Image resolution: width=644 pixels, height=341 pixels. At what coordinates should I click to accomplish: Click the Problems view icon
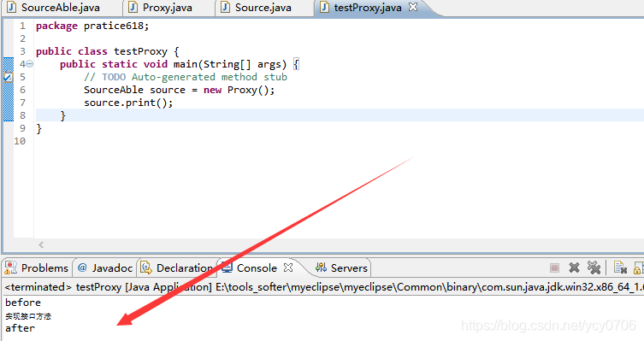coord(10,268)
